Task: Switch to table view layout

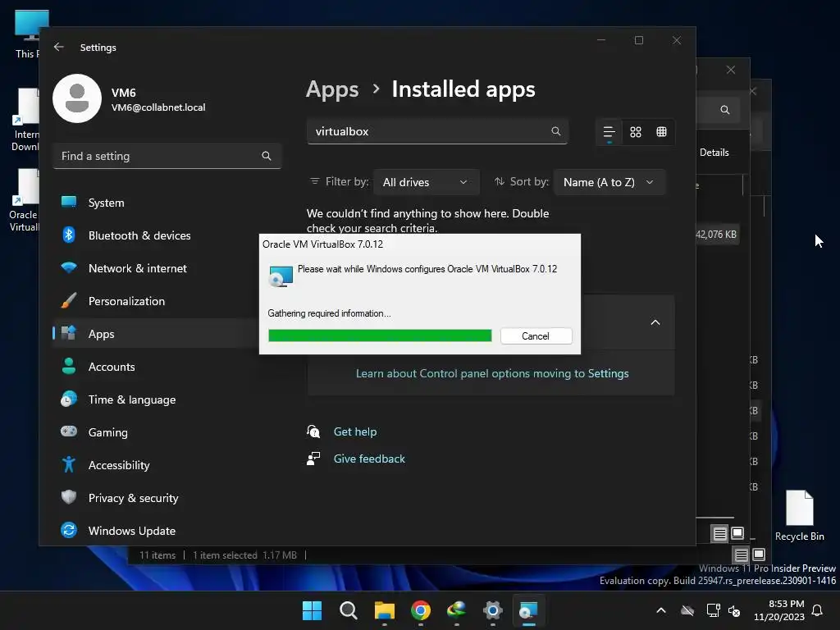Action: (x=662, y=132)
